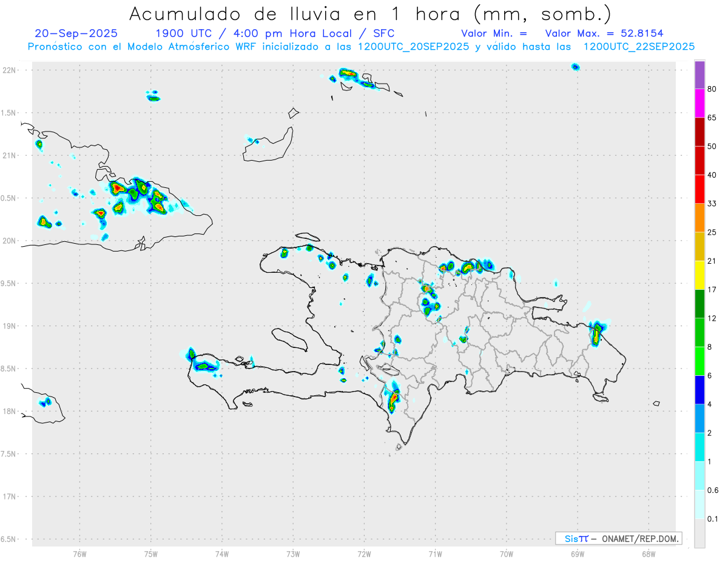Click the "Pronóstico con el Modelo Atmosférico WRF" line
Image resolution: width=728 pixels, height=562 pixels.
(x=360, y=47)
